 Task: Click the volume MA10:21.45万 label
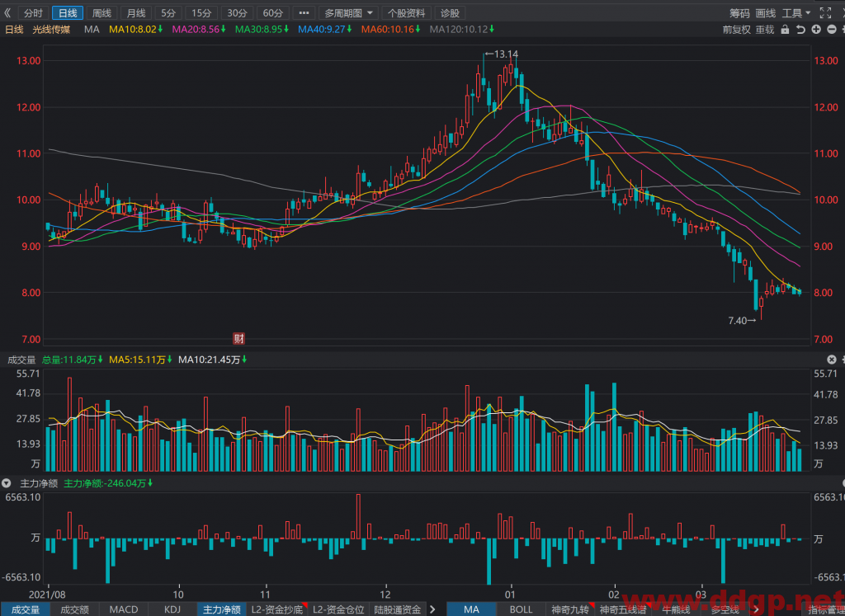(212, 360)
